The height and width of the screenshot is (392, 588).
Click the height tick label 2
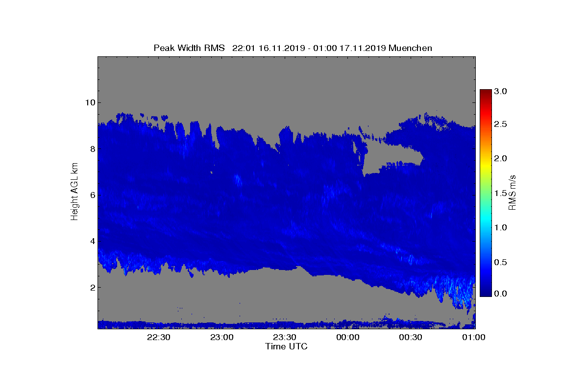point(92,287)
